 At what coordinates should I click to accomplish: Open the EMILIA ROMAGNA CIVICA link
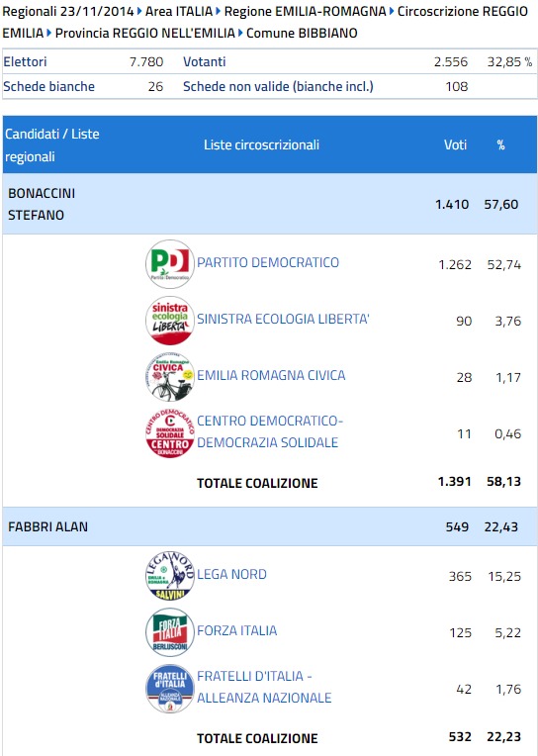(271, 375)
